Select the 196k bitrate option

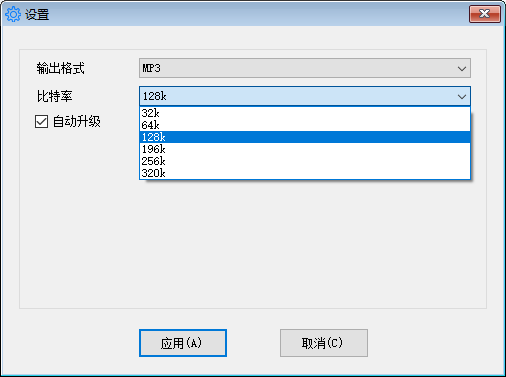(x=305, y=149)
